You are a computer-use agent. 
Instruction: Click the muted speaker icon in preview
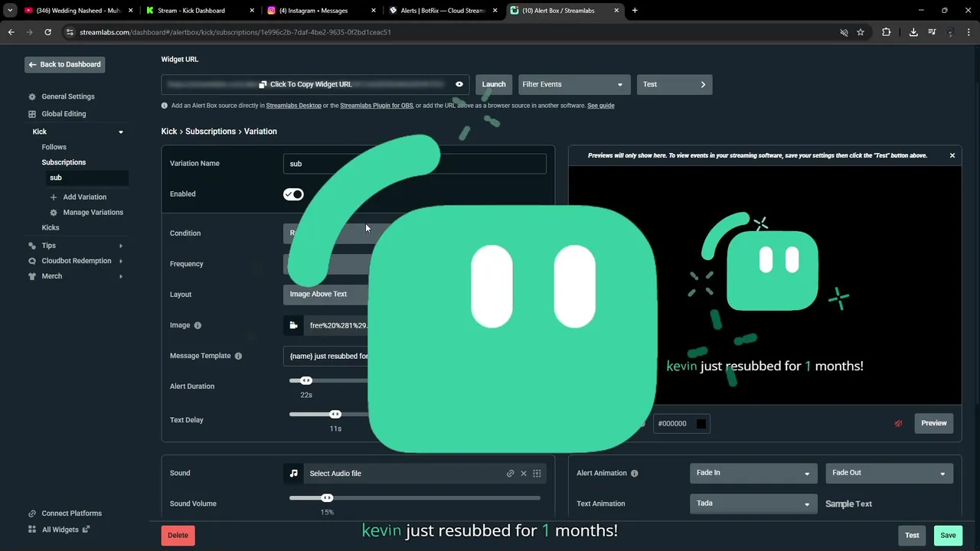tap(898, 423)
